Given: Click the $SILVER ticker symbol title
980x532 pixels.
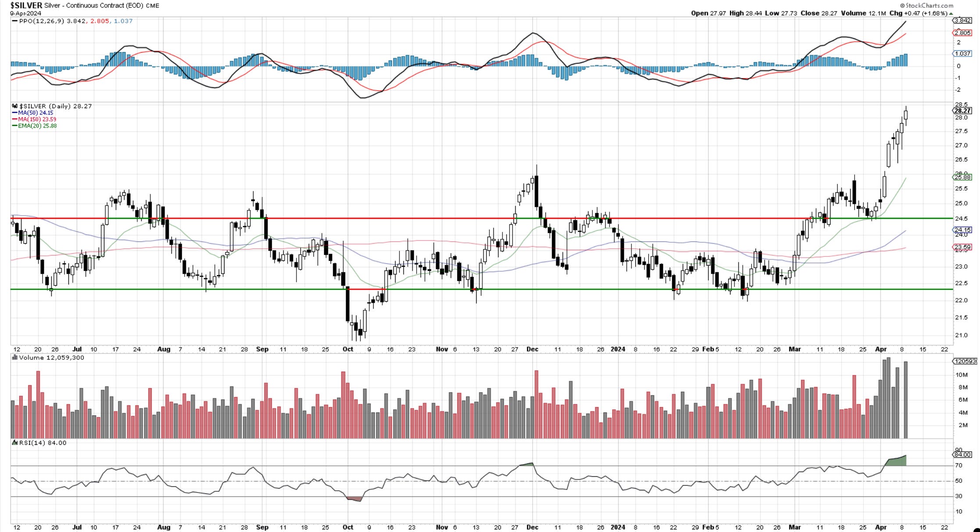Looking at the screenshot, I should pyautogui.click(x=26, y=6).
